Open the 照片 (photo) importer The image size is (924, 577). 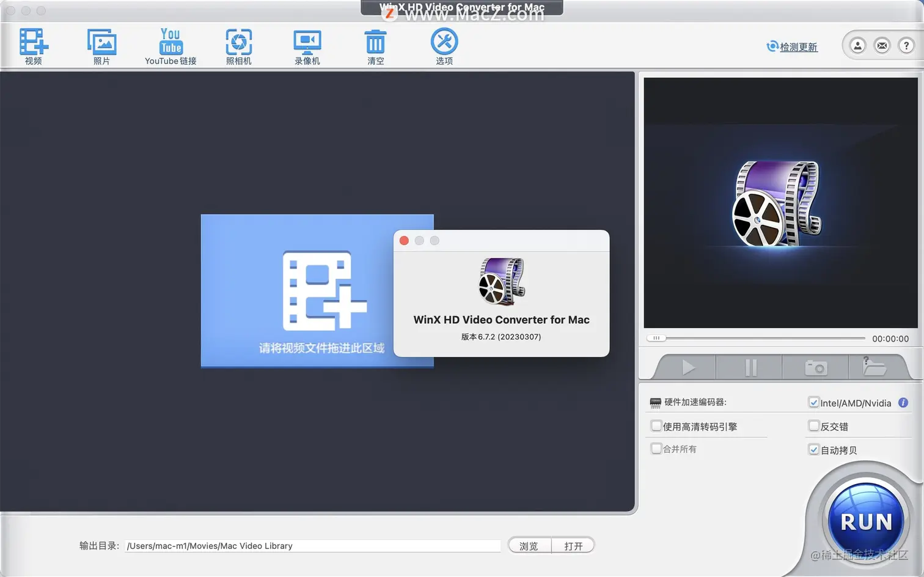coord(101,46)
